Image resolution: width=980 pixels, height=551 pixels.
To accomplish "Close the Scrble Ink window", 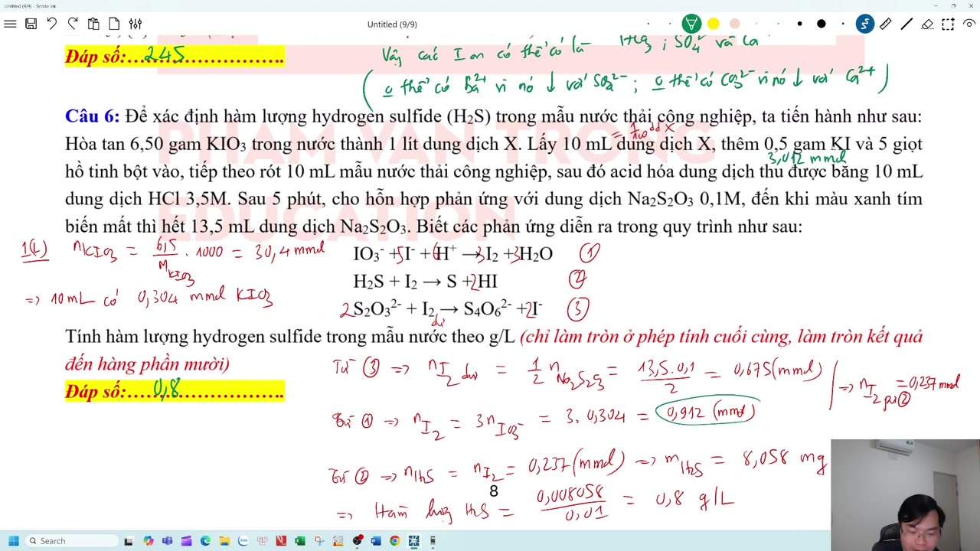I will coord(972,5).
